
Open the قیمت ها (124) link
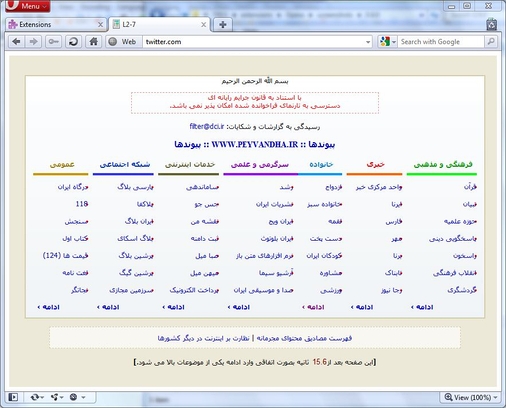[65, 255]
